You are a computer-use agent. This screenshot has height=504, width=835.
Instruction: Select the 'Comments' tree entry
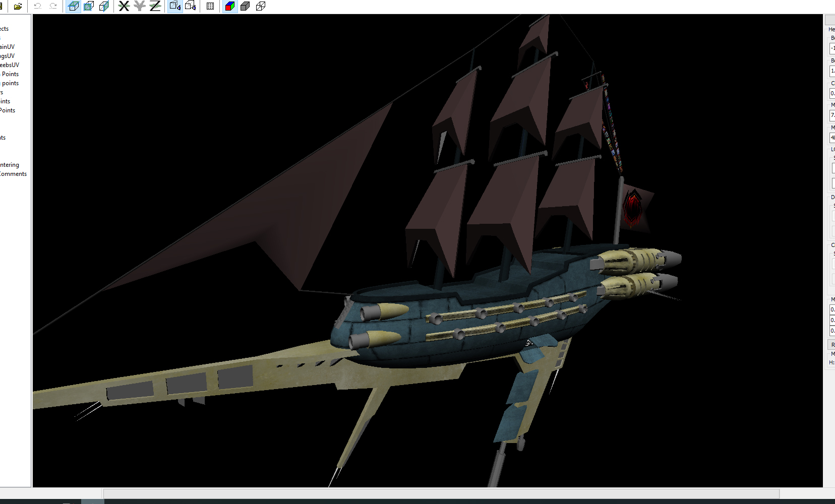[13, 174]
